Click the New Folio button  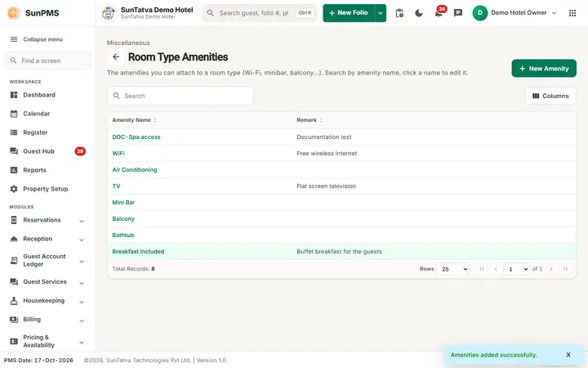click(349, 13)
